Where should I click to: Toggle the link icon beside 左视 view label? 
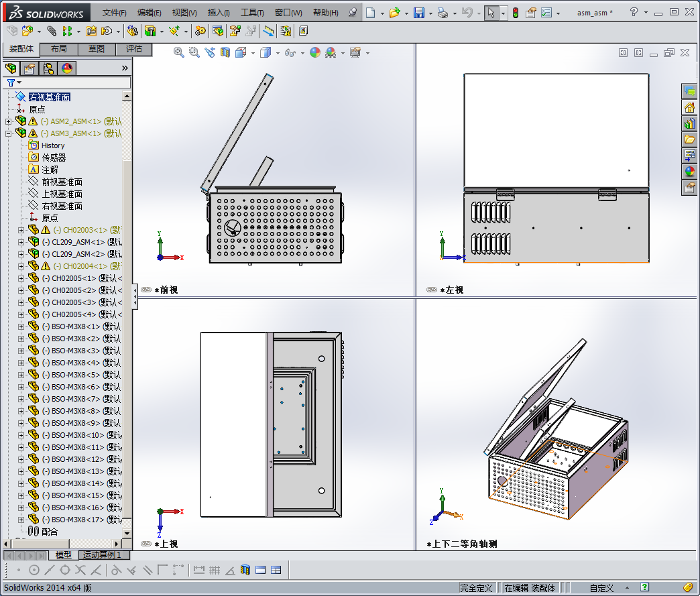coord(432,290)
